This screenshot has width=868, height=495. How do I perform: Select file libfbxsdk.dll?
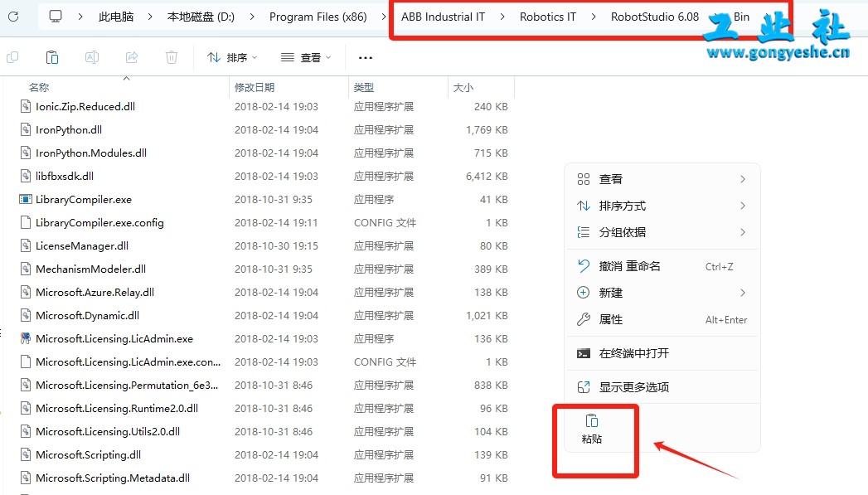tap(64, 176)
